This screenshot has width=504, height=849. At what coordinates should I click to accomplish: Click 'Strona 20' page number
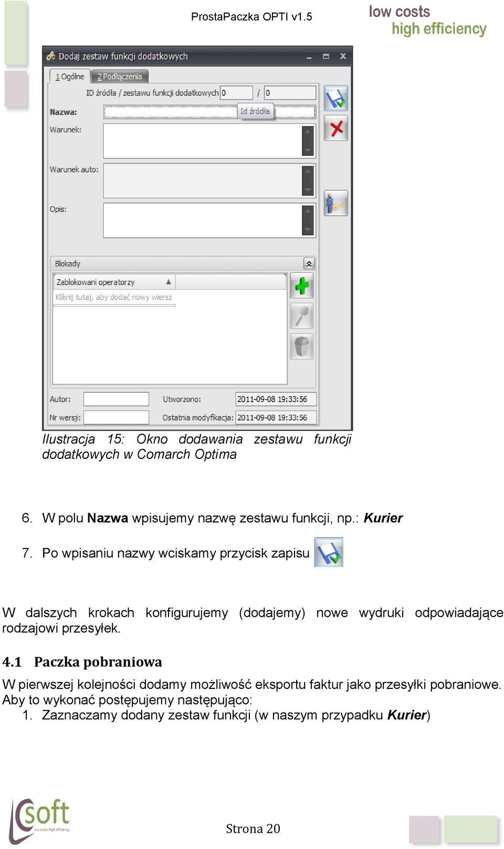[x=253, y=829]
